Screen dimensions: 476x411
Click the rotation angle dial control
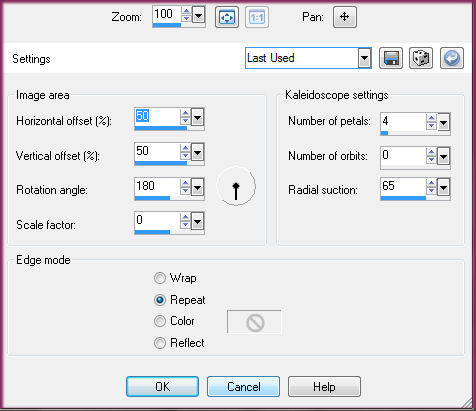[x=236, y=186]
